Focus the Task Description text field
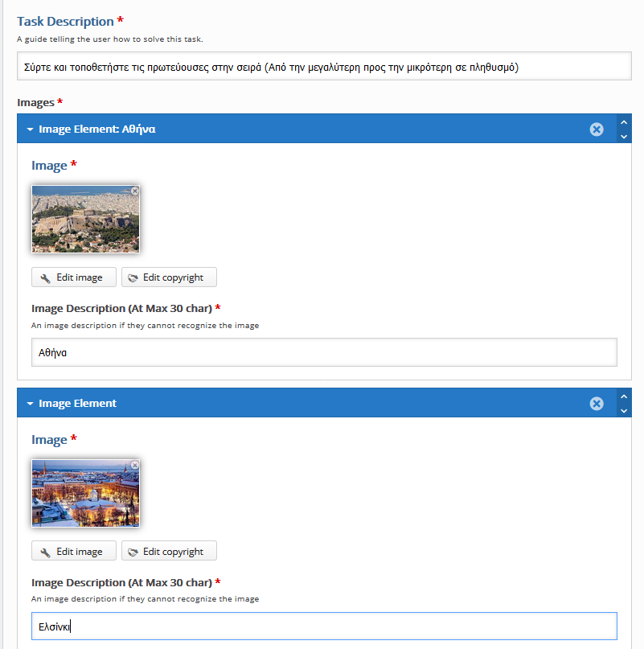 (324, 66)
